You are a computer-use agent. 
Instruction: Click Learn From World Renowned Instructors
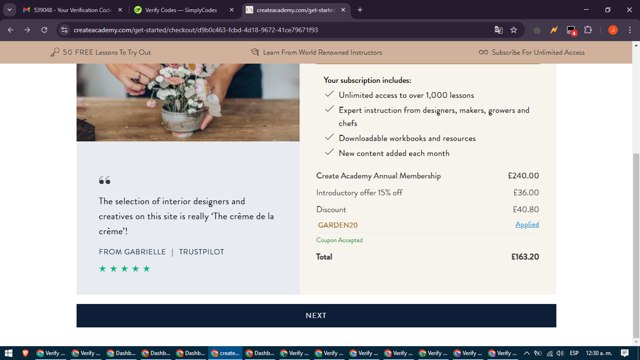pyautogui.click(x=317, y=52)
